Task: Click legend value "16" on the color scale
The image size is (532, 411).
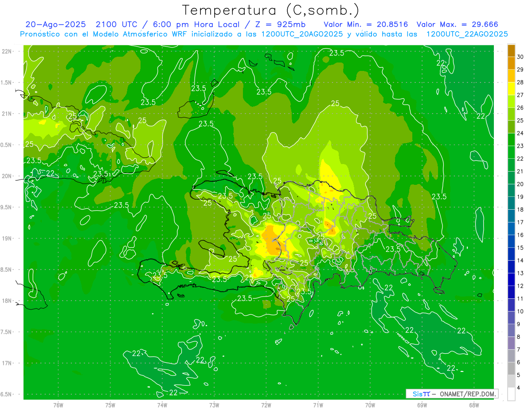Action: tap(520, 235)
